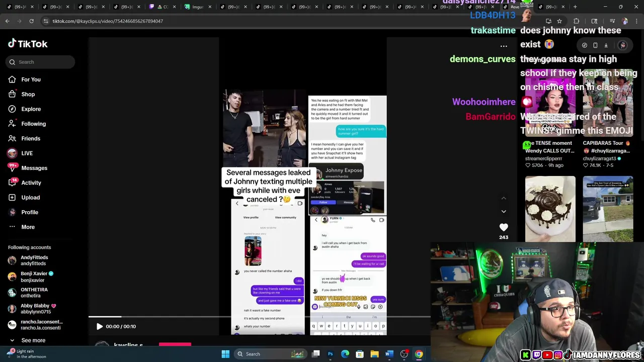Open Microsoft Word from the taskbar
The width and height of the screenshot is (644, 362).
tap(389, 354)
